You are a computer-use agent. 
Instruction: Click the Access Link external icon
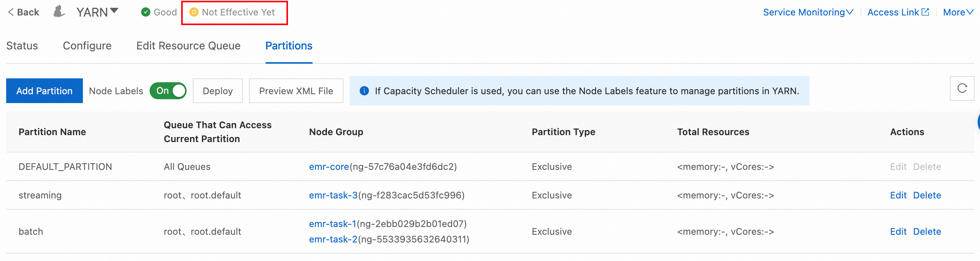point(925,12)
